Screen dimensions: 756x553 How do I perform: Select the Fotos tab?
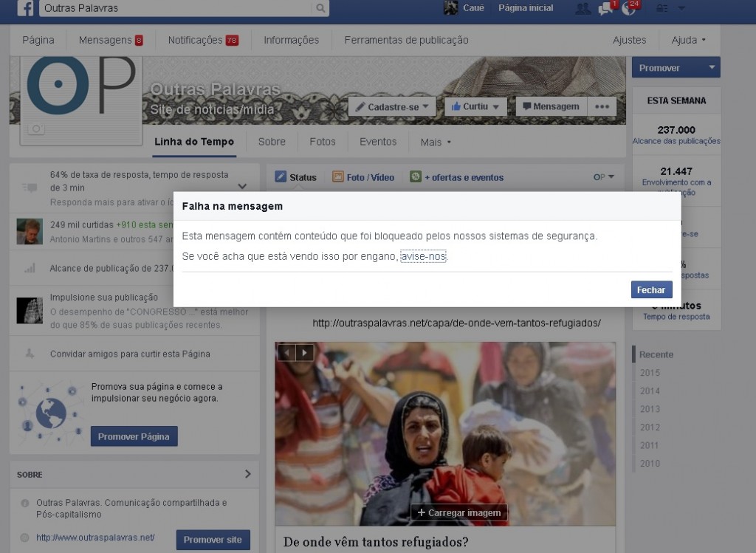point(323,142)
